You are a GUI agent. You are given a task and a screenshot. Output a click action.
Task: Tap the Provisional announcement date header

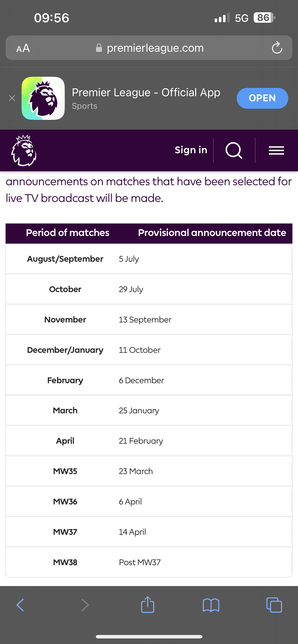[212, 233]
